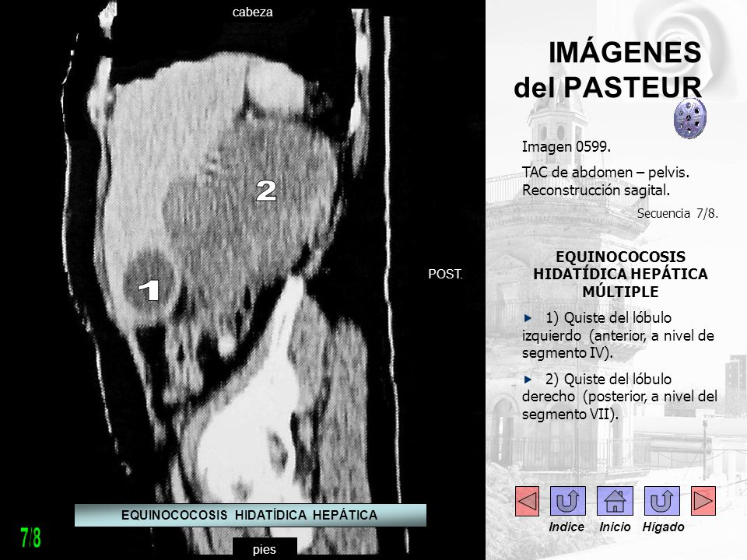Click the EQUINOCOCOSIS HIDATÍDICA HEPÁTICA caption bar
This screenshot has width=747, height=560.
click(x=250, y=515)
